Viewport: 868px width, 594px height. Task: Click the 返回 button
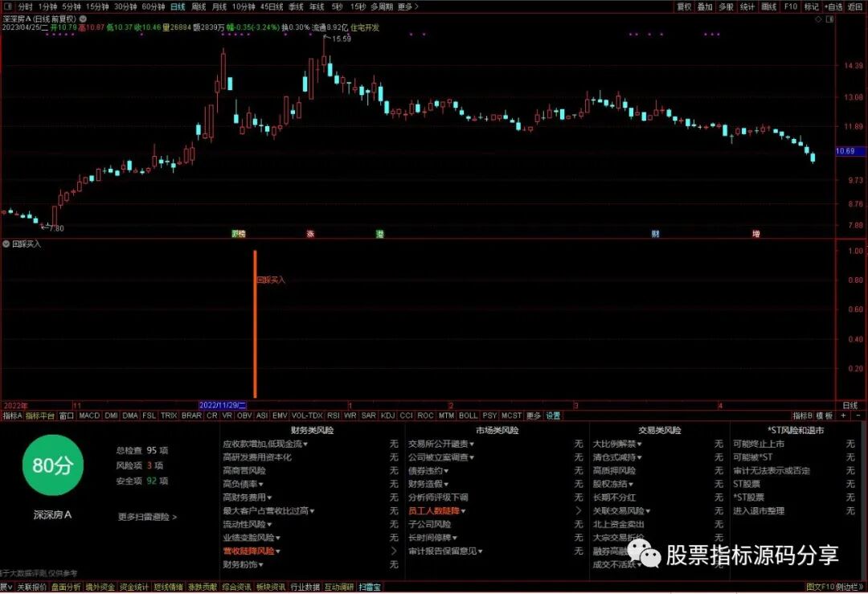pos(855,6)
